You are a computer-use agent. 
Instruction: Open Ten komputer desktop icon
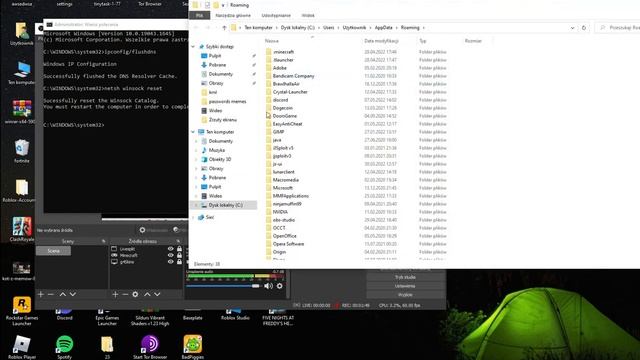pyautogui.click(x=21, y=73)
